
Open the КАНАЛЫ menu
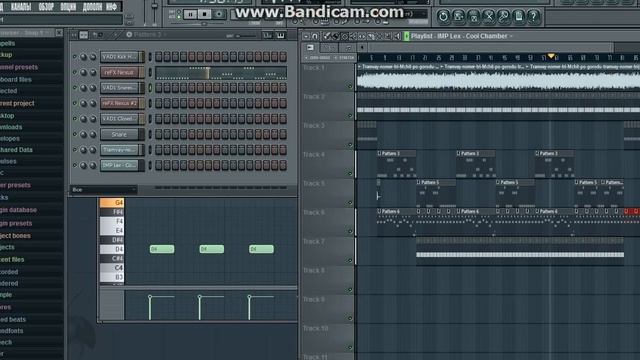pos(21,7)
